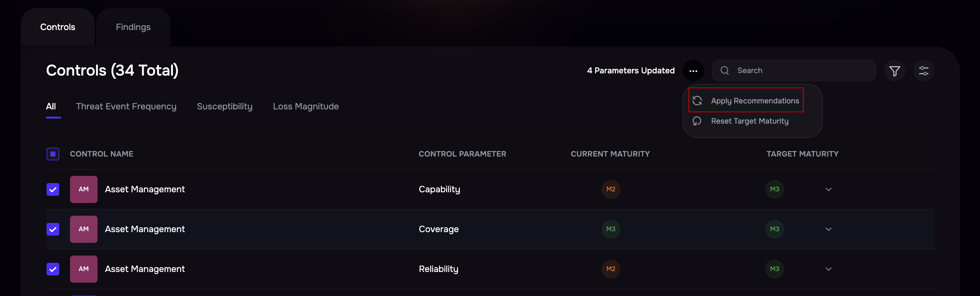Switch to the Findings tab
The height and width of the screenshot is (296, 980).
click(133, 27)
